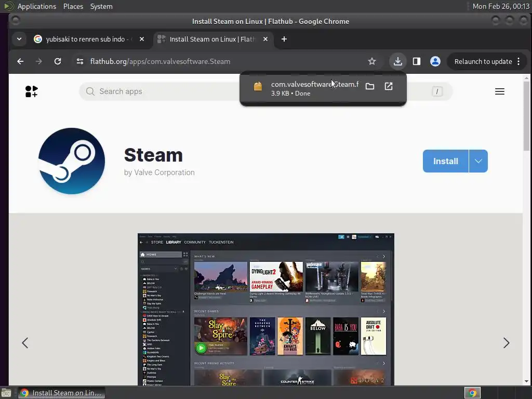Screen dimensions: 532x399
Task: Switch to yubisaki to renren sub indo tab
Action: [85, 39]
